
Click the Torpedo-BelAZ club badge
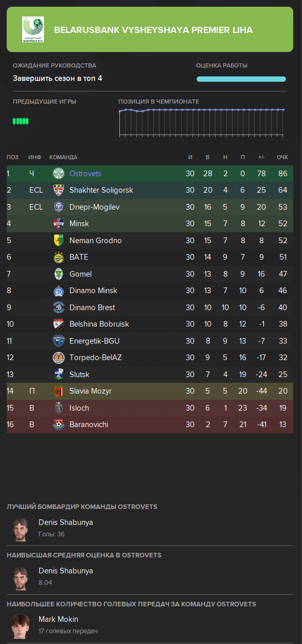click(x=59, y=358)
